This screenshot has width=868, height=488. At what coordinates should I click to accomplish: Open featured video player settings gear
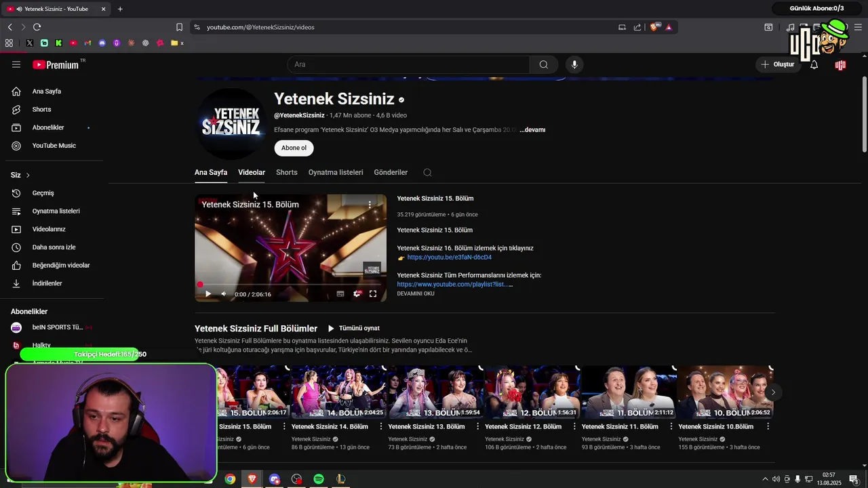click(357, 294)
